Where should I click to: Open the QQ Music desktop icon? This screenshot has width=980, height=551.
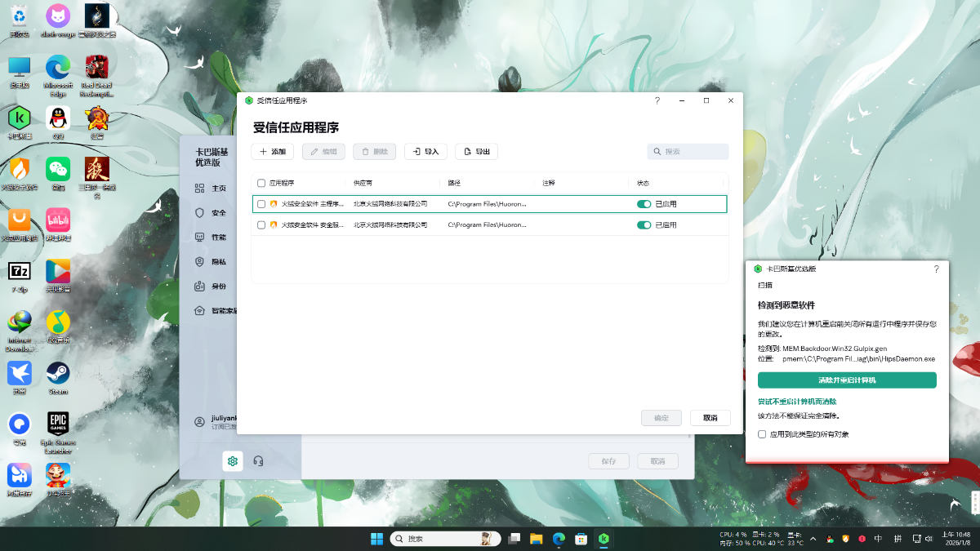58,327
